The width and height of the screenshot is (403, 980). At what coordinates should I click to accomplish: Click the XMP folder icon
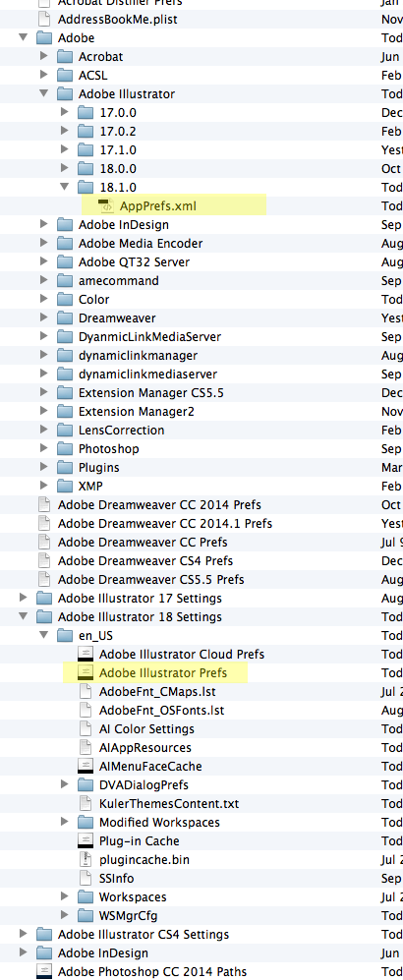[x=65, y=486]
